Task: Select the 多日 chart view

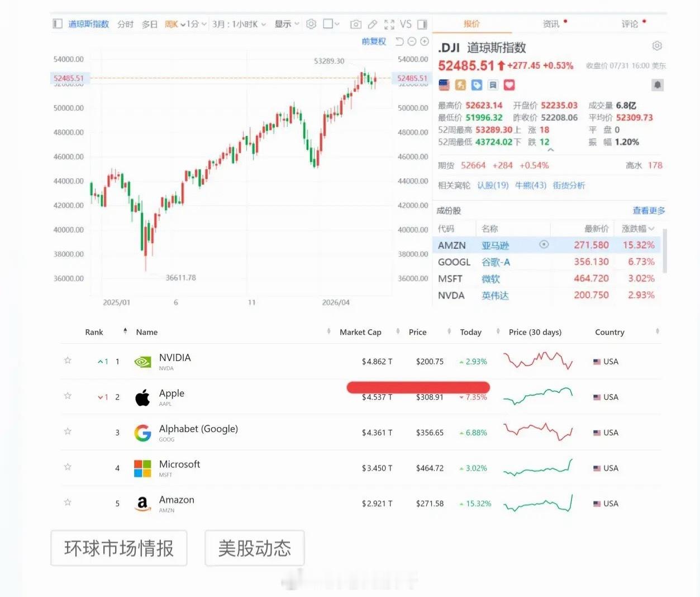Action: pyautogui.click(x=149, y=24)
